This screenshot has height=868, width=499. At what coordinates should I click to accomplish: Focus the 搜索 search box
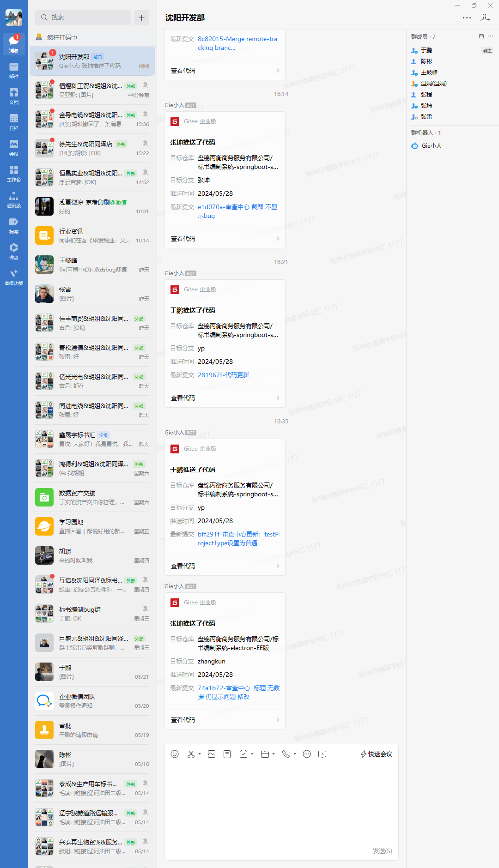tap(83, 18)
